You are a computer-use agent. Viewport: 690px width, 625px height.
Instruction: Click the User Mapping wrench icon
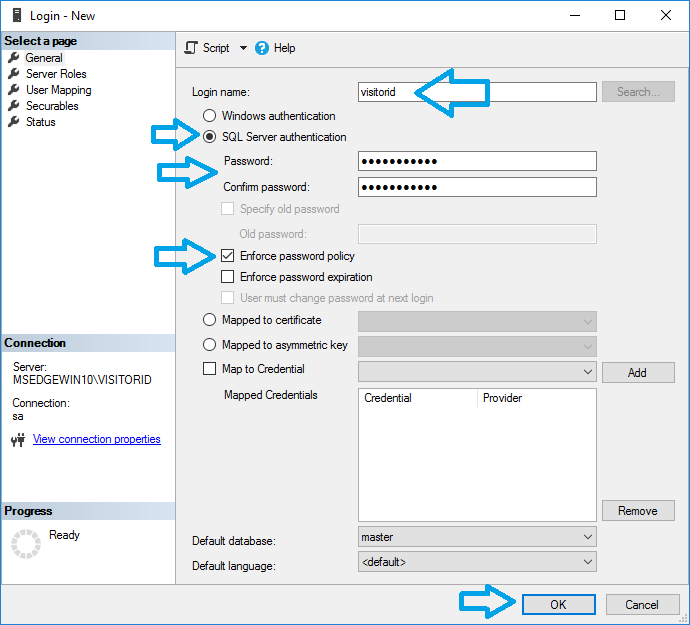tap(14, 90)
